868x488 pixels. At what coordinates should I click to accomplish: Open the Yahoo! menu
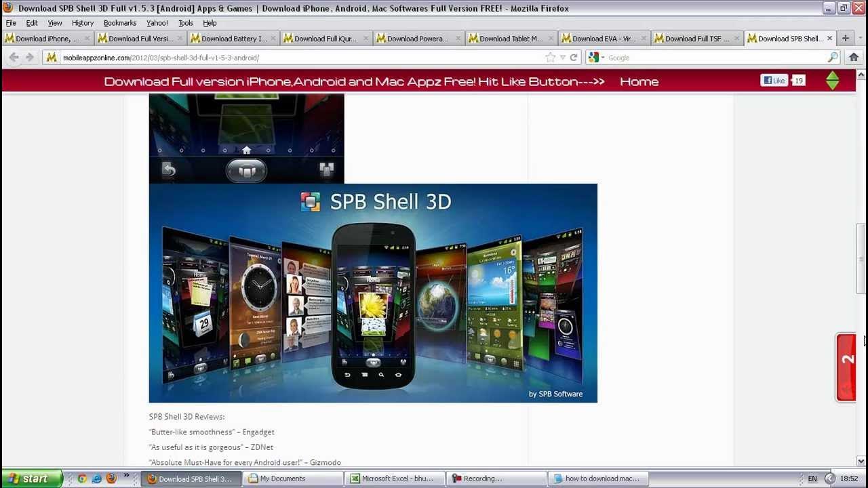click(x=157, y=23)
